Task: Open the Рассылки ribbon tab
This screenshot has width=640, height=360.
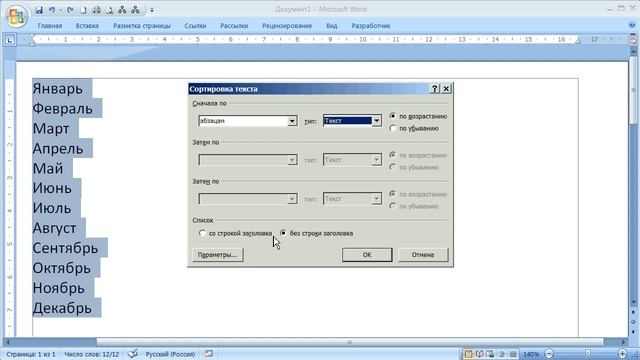Action: pyautogui.click(x=234, y=26)
